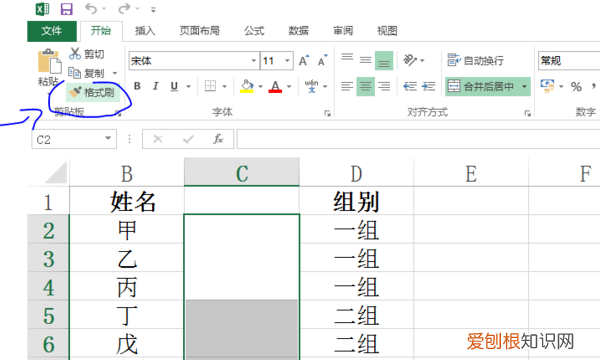The height and width of the screenshot is (360, 600).
Task: Open the Name Box dropdown arrow
Action: (x=108, y=138)
